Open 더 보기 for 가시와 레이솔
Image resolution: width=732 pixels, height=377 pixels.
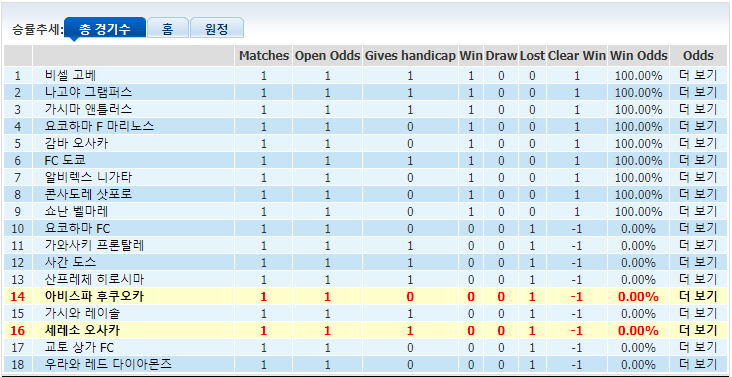pos(698,314)
